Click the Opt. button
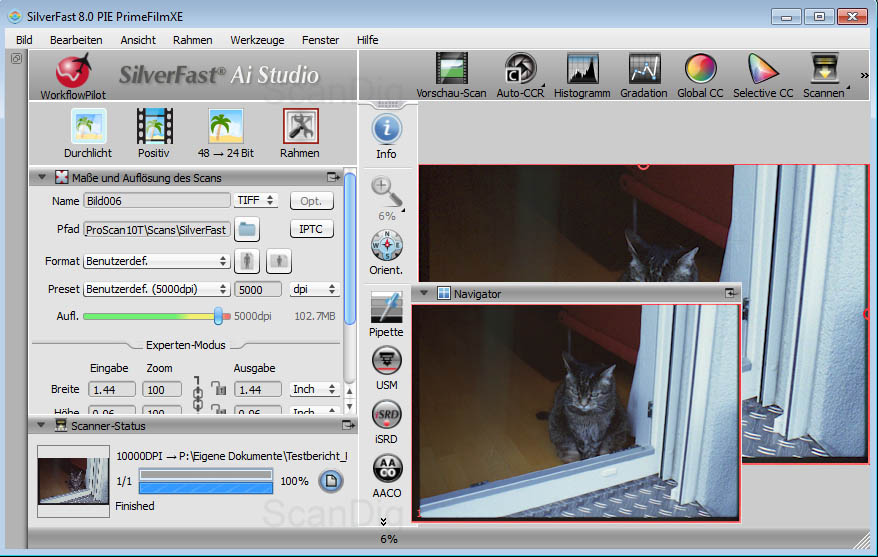Image resolution: width=878 pixels, height=557 pixels. 311,201
